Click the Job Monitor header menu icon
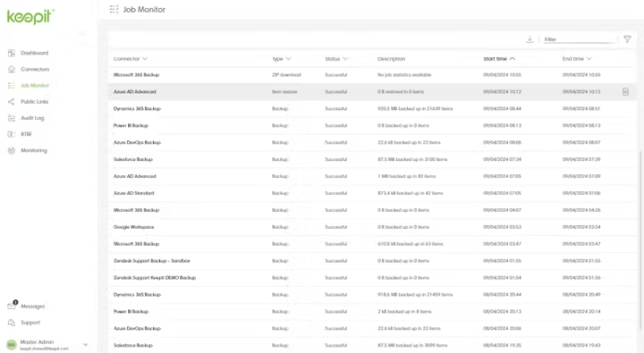The height and width of the screenshot is (353, 644). (x=114, y=9)
